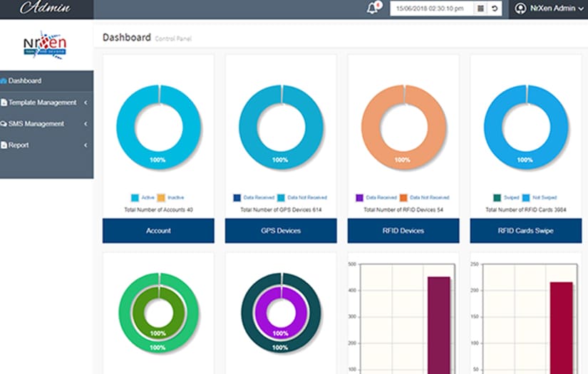Image resolution: width=588 pixels, height=374 pixels.
Task: Open the calendar picker icon
Action: tap(480, 9)
